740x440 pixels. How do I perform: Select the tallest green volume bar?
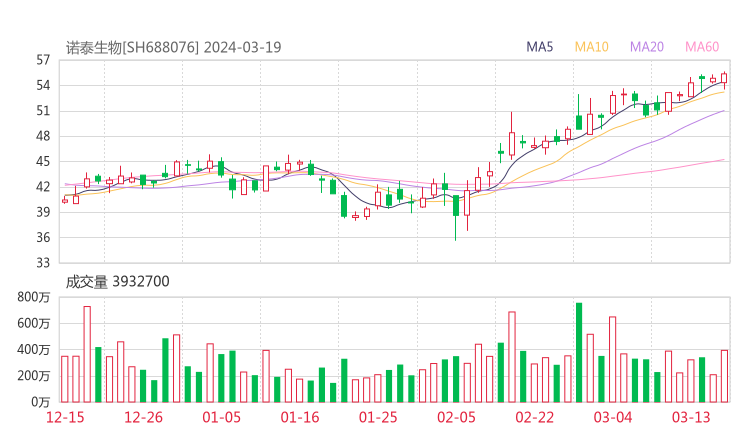(x=579, y=353)
